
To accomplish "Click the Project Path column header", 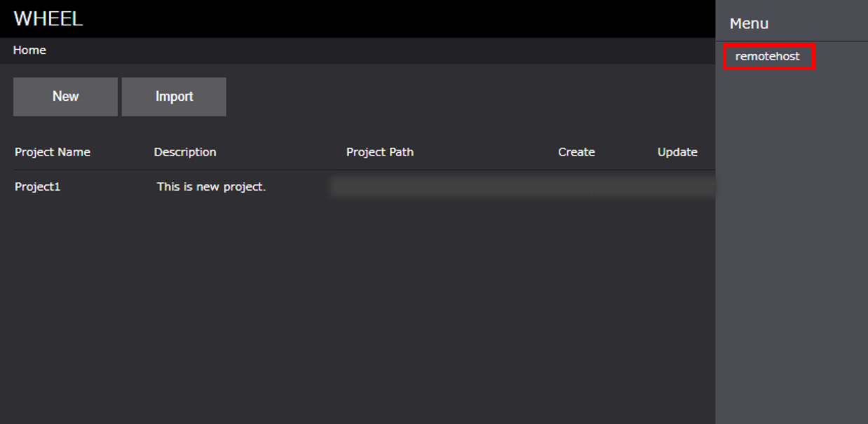I will [380, 152].
